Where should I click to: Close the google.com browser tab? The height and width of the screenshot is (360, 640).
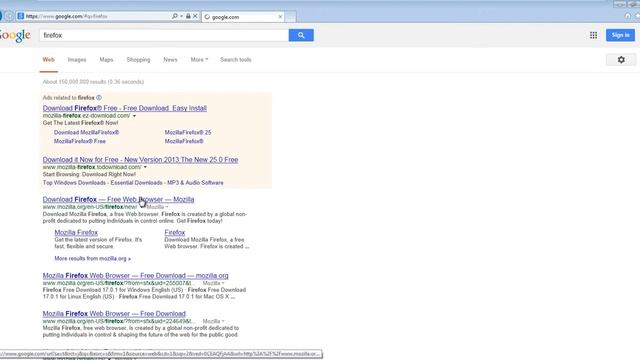coord(280,17)
